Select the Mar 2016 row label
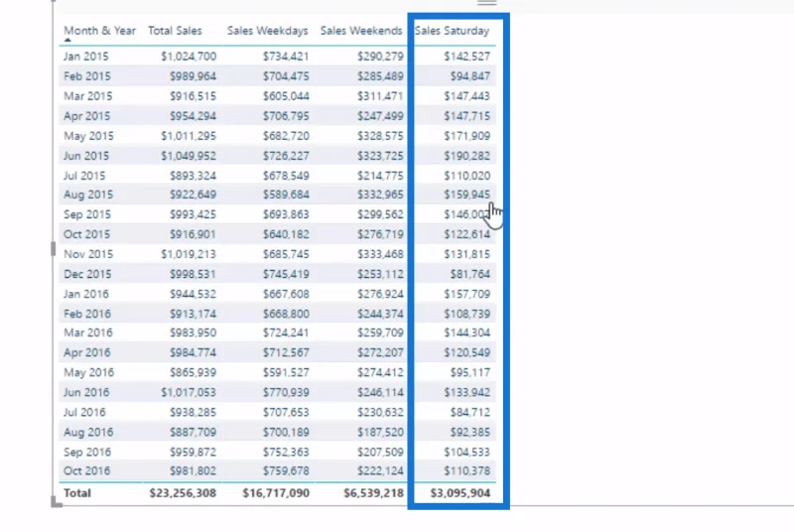The width and height of the screenshot is (794, 532). click(x=88, y=332)
